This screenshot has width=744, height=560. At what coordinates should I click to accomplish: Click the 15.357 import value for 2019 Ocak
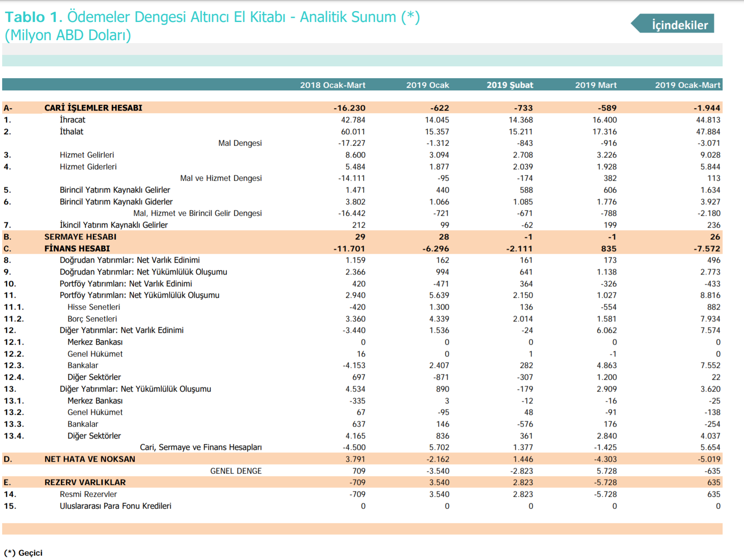pyautogui.click(x=437, y=132)
